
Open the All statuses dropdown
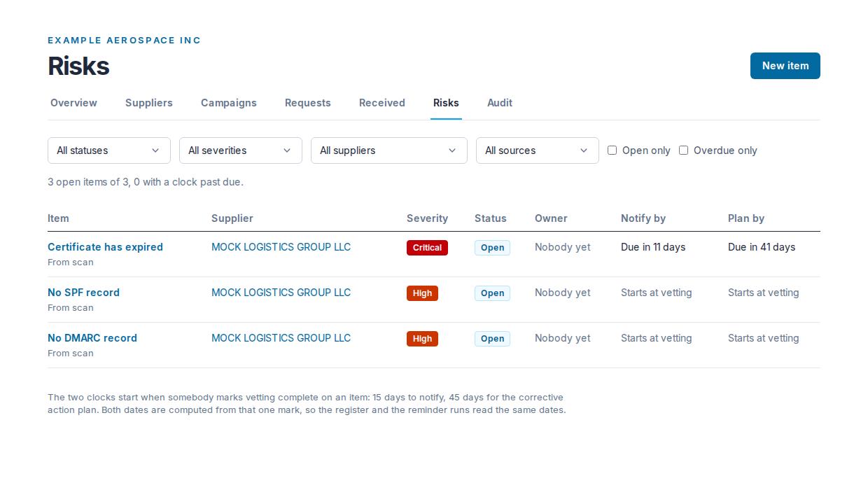point(109,150)
